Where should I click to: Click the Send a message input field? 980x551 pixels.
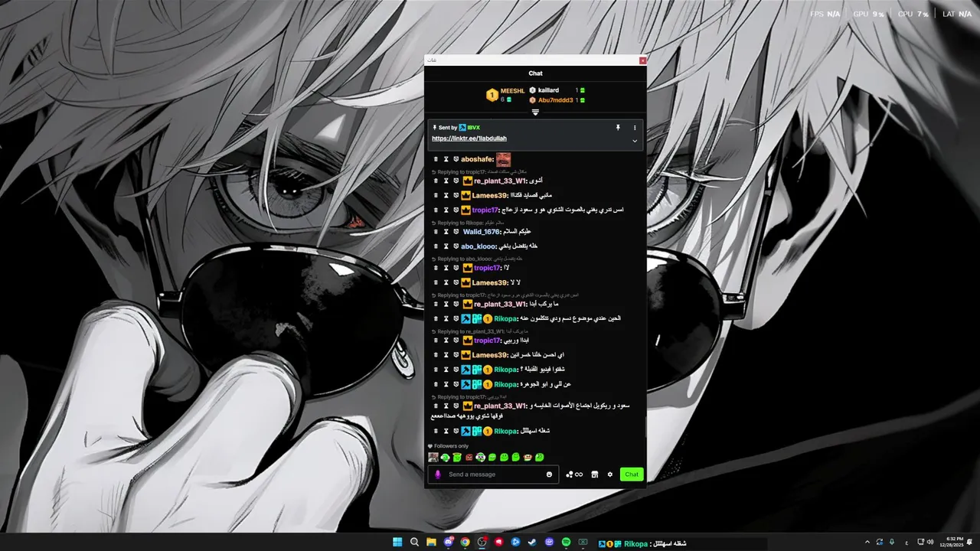[x=494, y=474]
